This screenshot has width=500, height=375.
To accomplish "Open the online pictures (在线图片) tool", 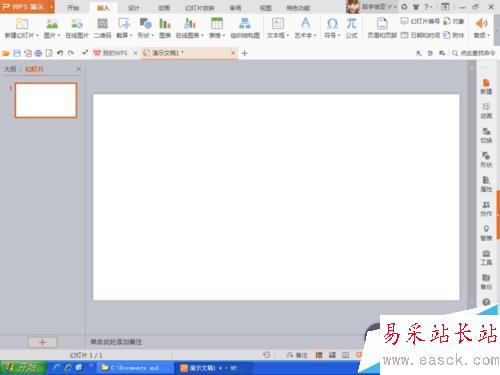I will (x=77, y=24).
